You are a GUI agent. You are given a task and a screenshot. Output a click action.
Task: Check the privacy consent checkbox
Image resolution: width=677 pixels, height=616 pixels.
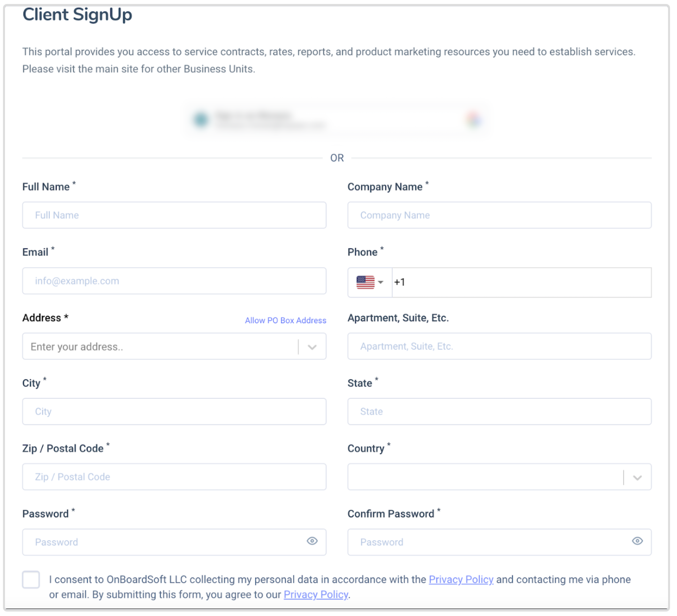31,580
